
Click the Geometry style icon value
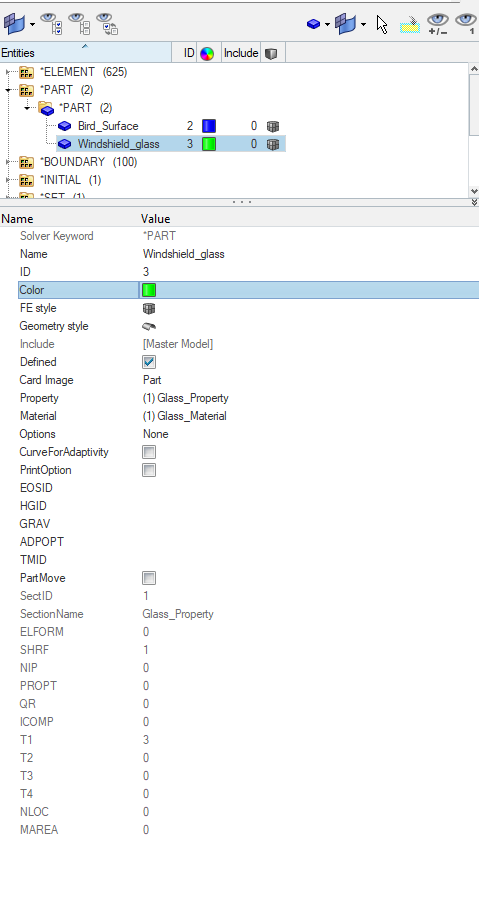coord(149,326)
